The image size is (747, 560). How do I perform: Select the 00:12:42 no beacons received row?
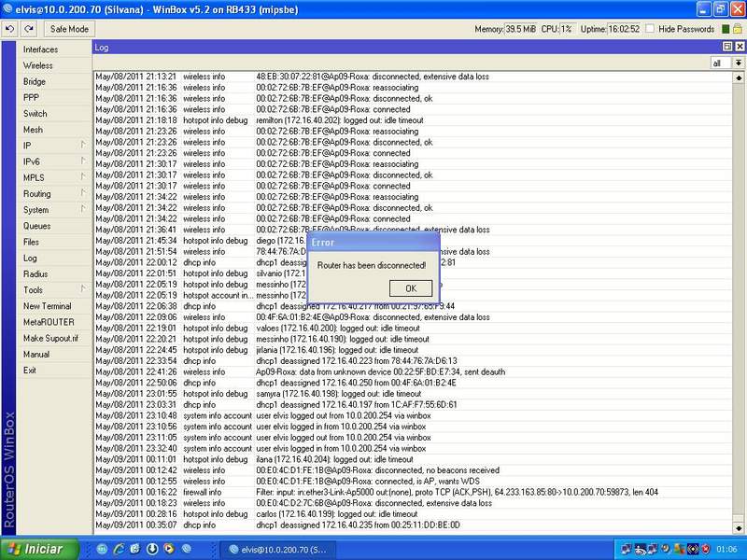point(413,470)
